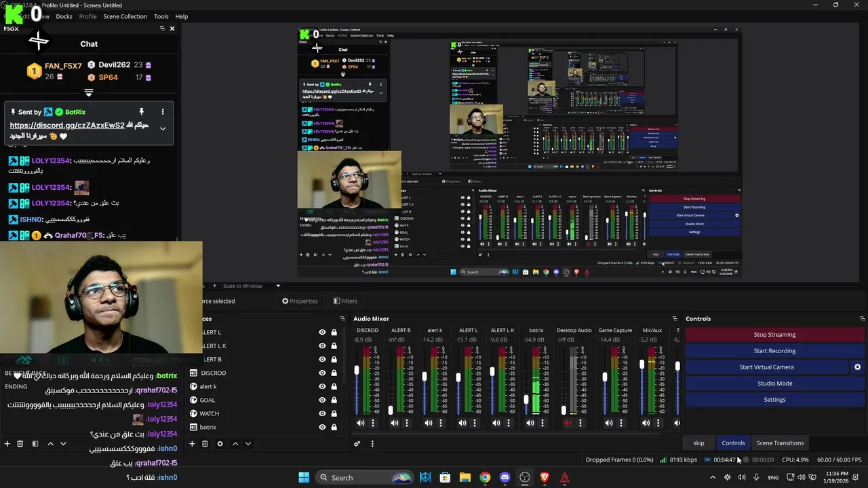This screenshot has height=488, width=868.
Task: Open Brave browser from the taskbar
Action: point(545,477)
